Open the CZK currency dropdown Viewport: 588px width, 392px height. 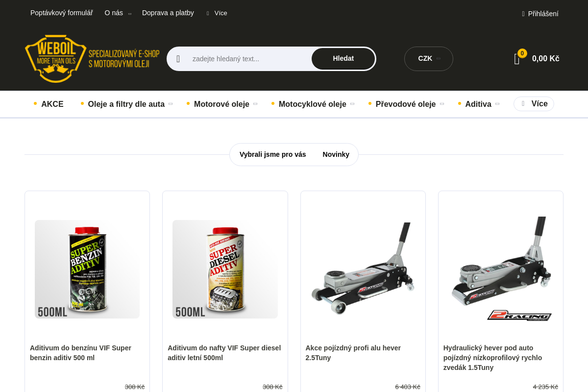click(x=429, y=59)
